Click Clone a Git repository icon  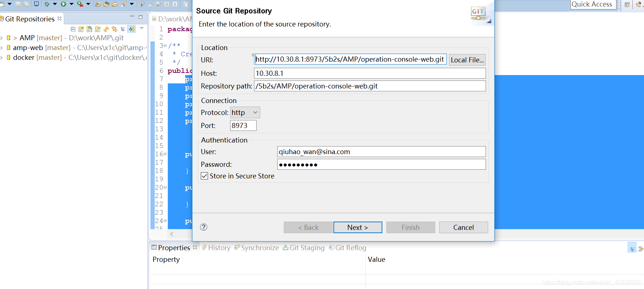89,29
